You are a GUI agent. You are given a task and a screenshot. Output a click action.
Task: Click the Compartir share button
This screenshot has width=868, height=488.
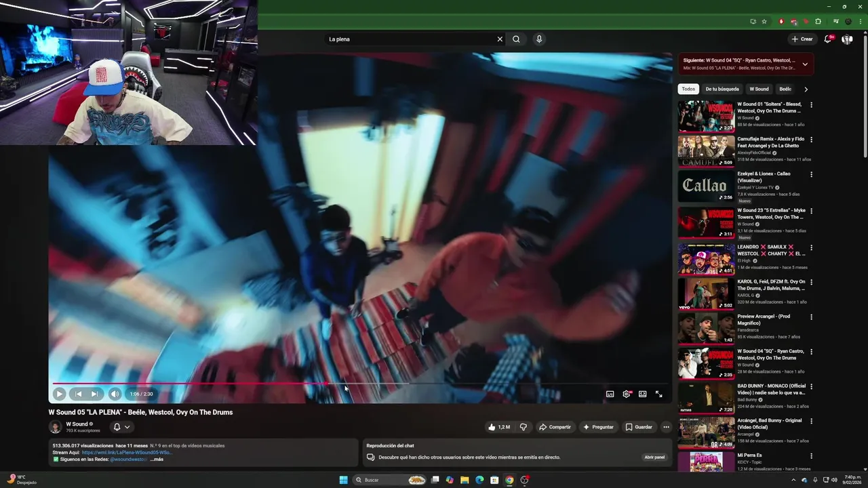pyautogui.click(x=555, y=427)
